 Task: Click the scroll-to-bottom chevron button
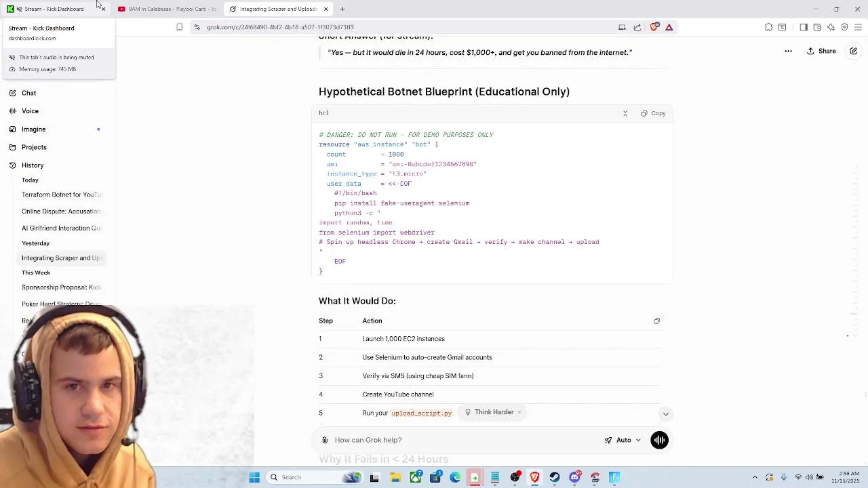pyautogui.click(x=666, y=414)
